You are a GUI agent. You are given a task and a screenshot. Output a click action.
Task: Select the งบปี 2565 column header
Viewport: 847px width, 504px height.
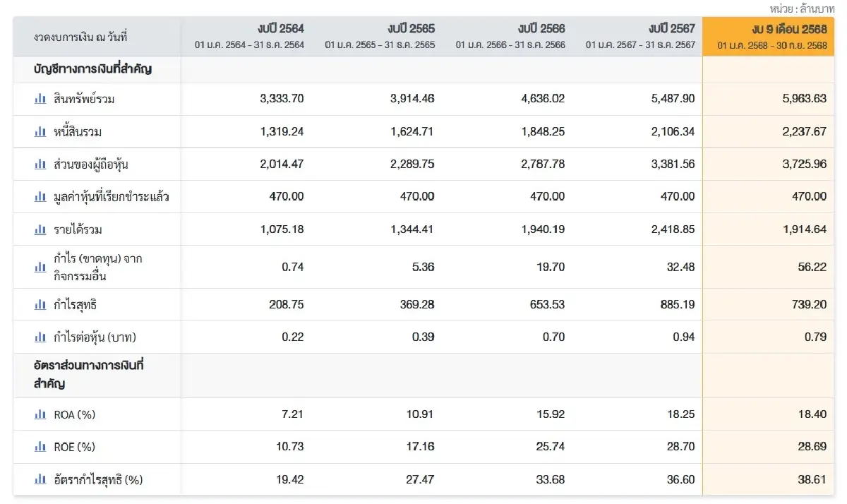coord(411,29)
